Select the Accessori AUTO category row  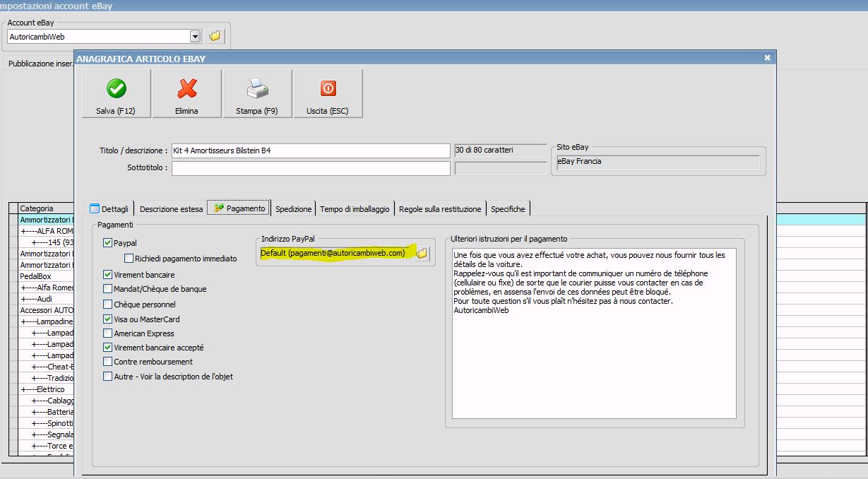47,310
